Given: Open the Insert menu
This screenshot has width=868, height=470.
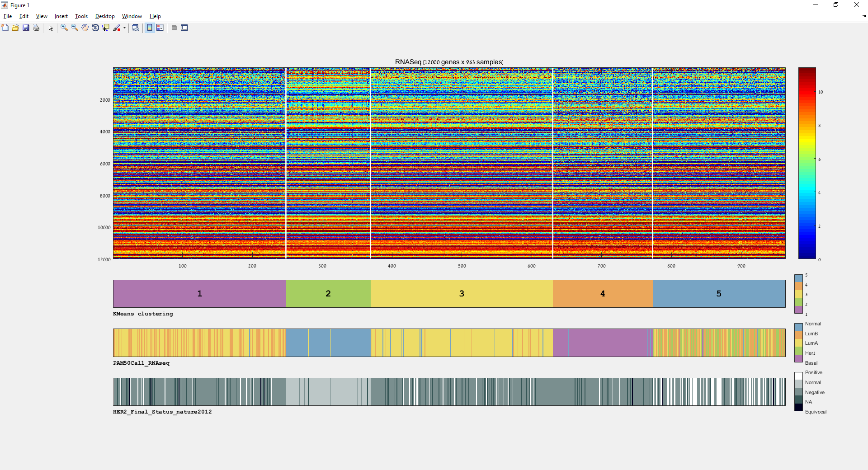Looking at the screenshot, I should tap(61, 16).
